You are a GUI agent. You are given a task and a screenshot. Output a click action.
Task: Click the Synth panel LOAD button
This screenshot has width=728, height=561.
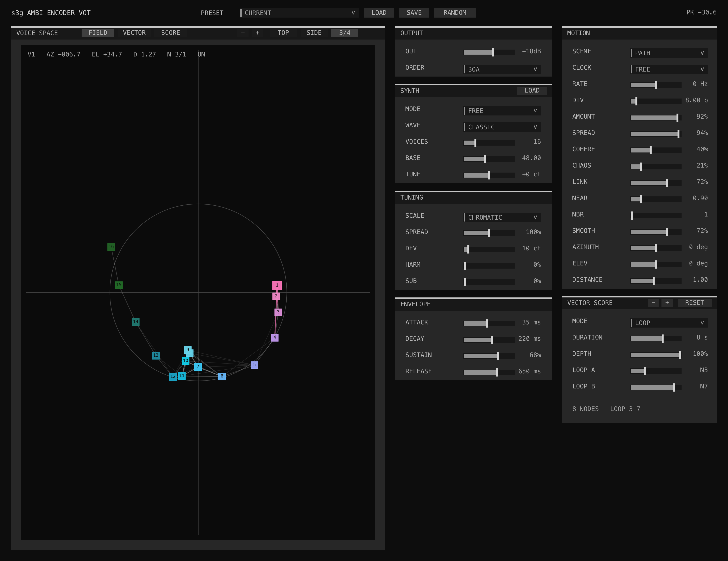532,90
